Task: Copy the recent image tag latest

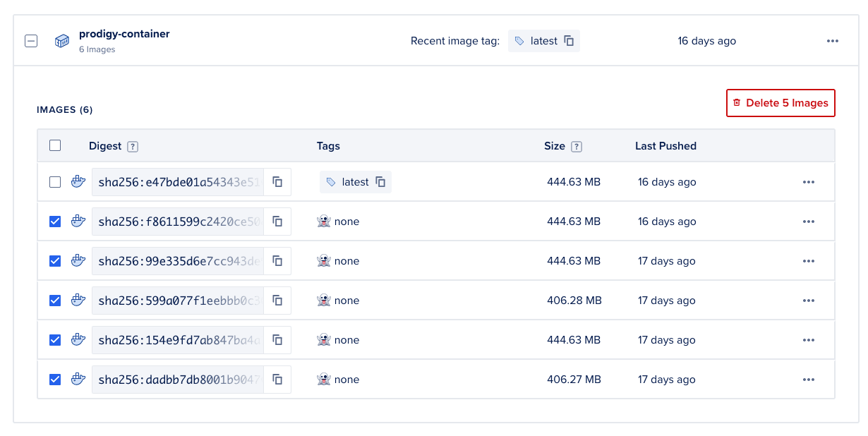Action: [x=569, y=41]
